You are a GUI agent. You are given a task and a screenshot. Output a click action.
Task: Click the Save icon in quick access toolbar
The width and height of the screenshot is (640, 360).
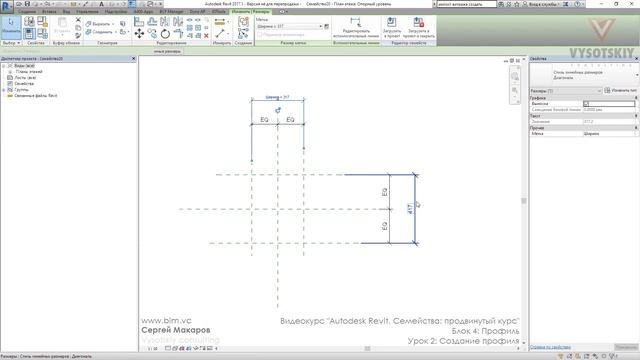click(x=27, y=4)
